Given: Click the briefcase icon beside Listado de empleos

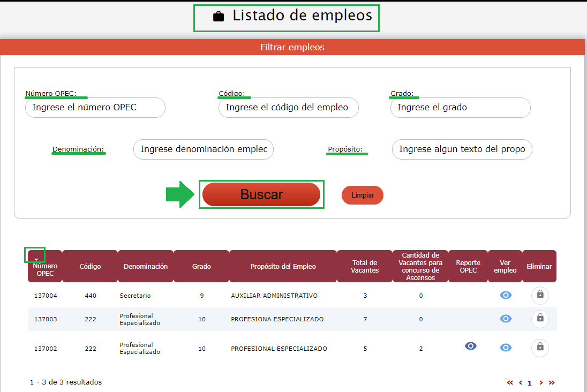Looking at the screenshot, I should click(x=219, y=17).
